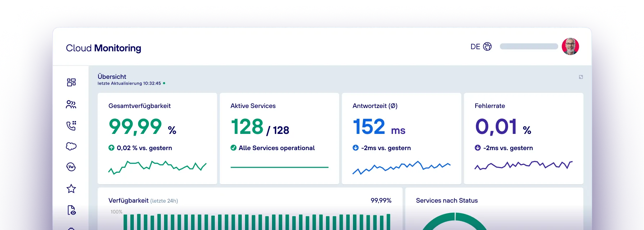This screenshot has width=644, height=230.
Task: Click the purple down-arrow in Fehlerrate card
Action: coord(478,148)
